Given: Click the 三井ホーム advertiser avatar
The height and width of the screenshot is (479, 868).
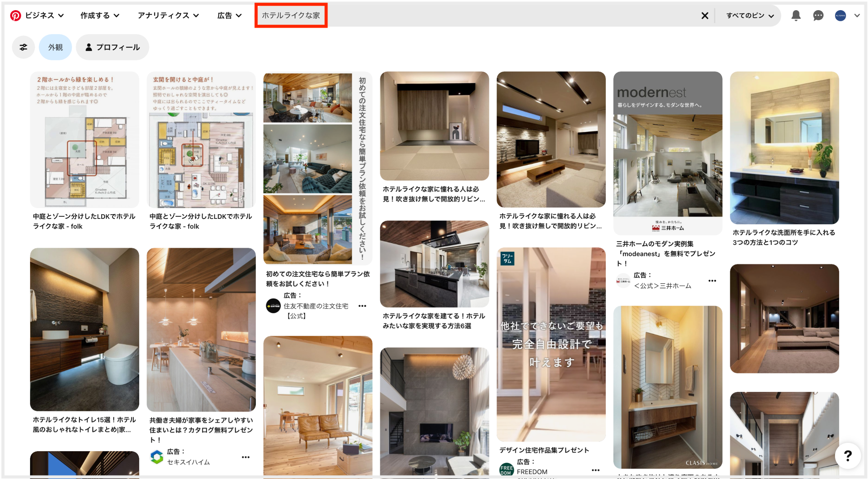Looking at the screenshot, I should click(623, 280).
